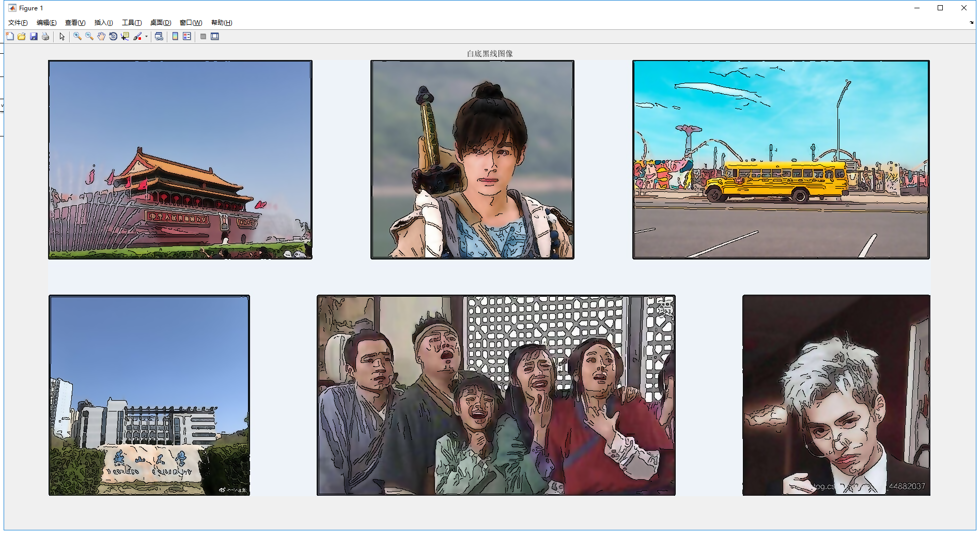The height and width of the screenshot is (534, 980).
Task: Click the dock figure arrow at top right
Action: (971, 23)
